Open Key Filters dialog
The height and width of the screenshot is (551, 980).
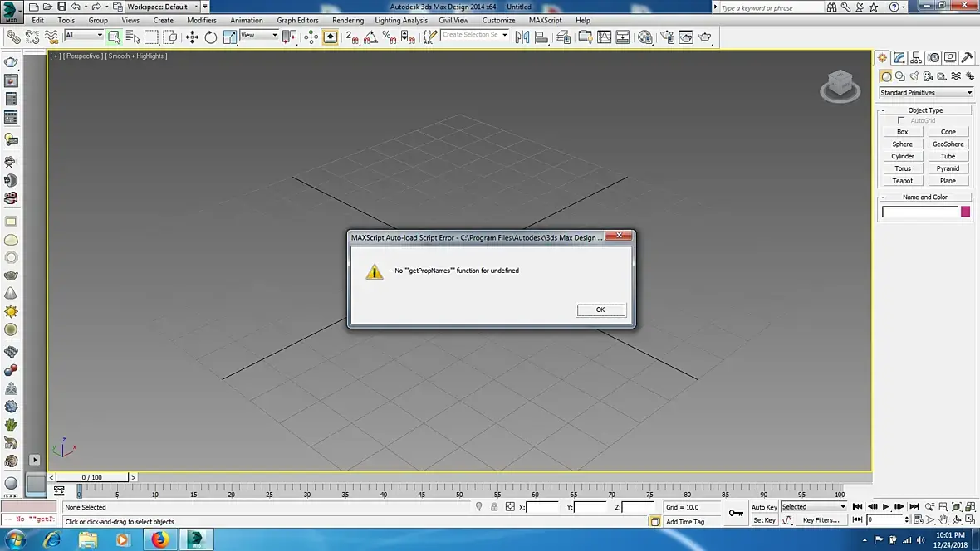pyautogui.click(x=821, y=519)
